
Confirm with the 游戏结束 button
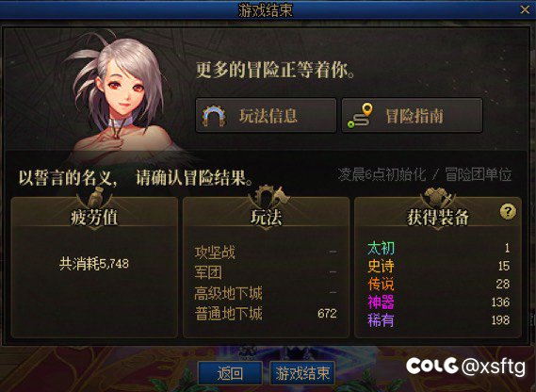[302, 373]
